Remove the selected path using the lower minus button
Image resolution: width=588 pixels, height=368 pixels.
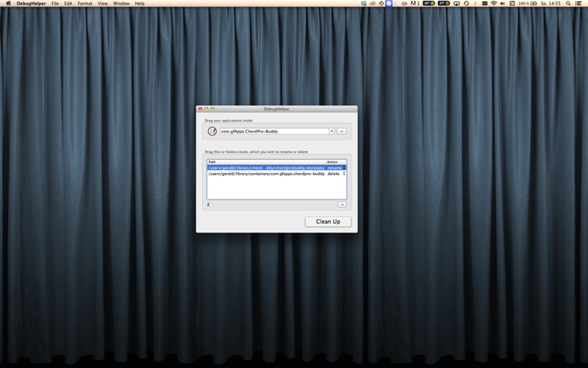tap(342, 205)
